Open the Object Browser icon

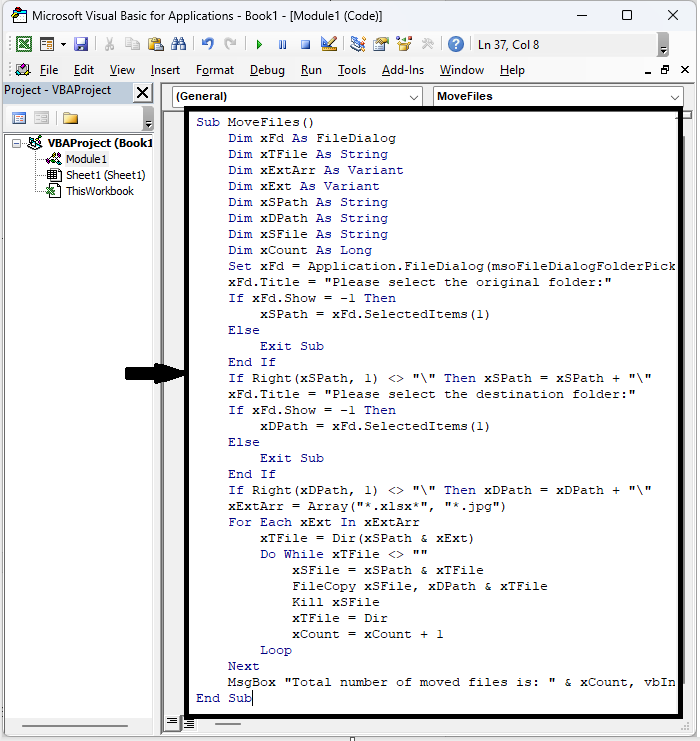(404, 44)
